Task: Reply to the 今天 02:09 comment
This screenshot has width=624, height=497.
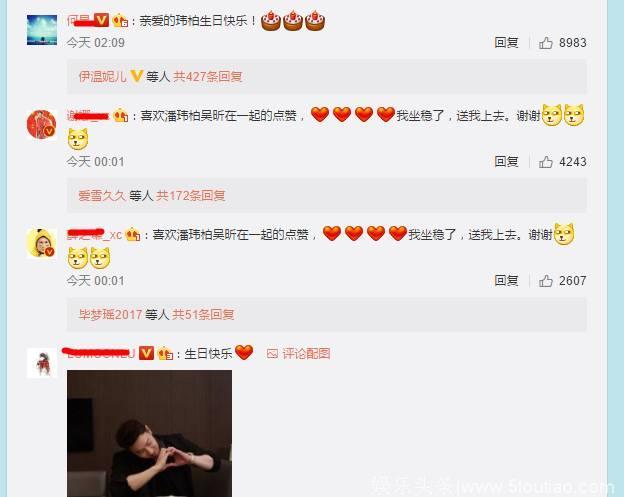Action: 506,43
